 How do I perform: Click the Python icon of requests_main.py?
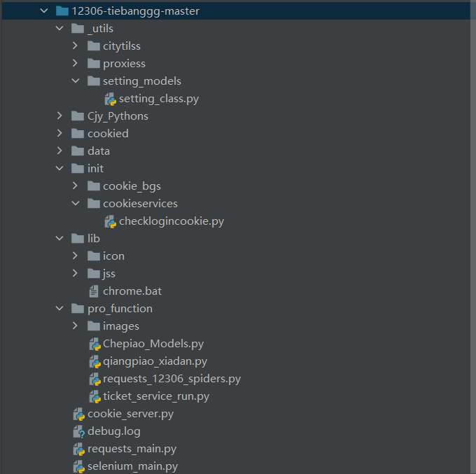click(79, 449)
